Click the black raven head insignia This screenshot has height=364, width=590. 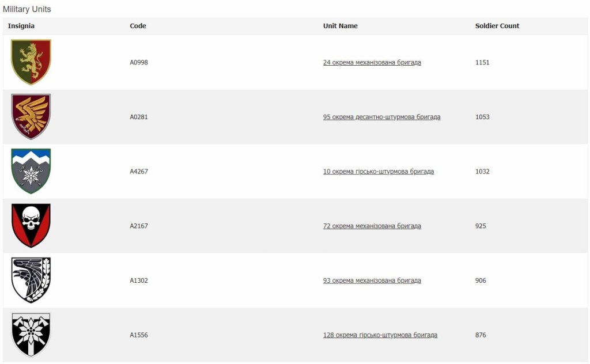(31, 280)
